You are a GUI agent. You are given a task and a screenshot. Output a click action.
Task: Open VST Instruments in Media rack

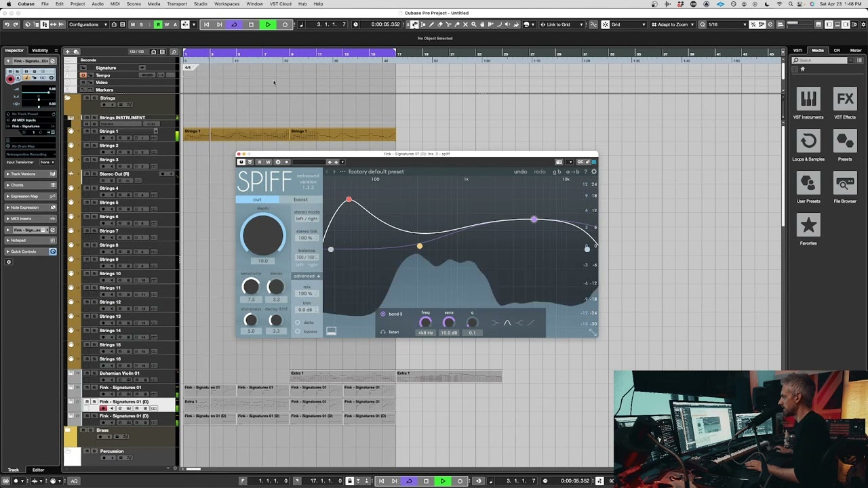coord(808,104)
